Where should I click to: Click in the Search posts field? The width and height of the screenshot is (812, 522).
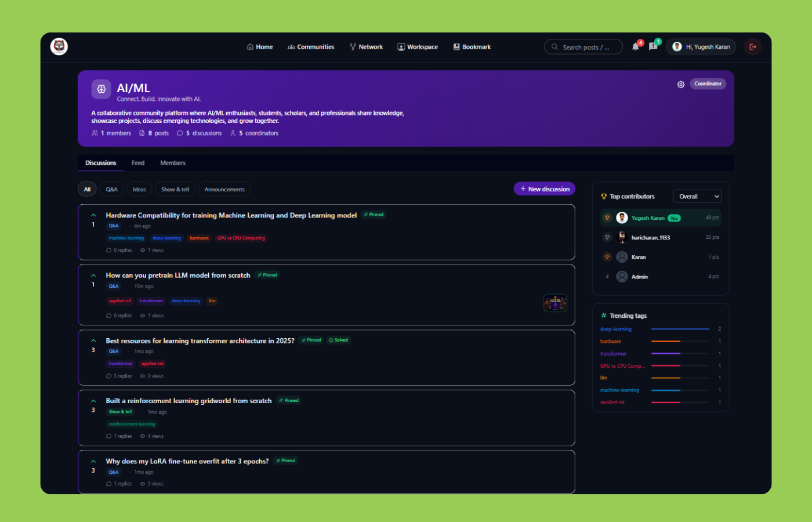click(583, 47)
